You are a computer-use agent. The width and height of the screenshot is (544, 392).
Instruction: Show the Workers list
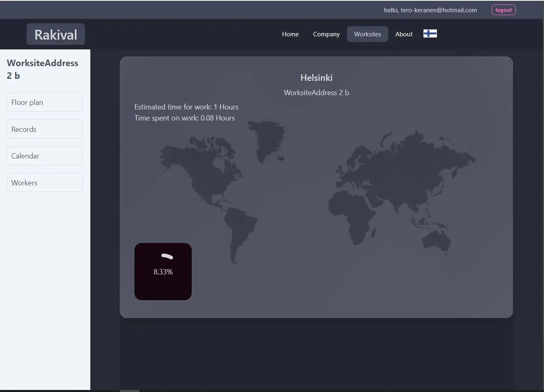pos(45,183)
